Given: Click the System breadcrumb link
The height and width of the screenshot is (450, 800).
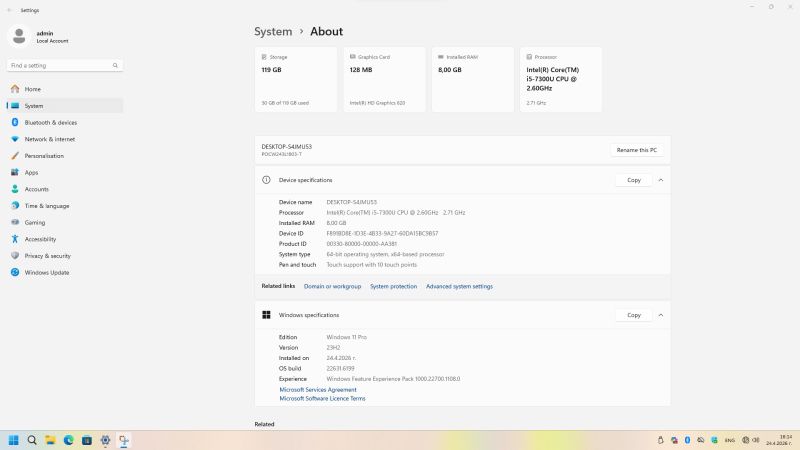Looking at the screenshot, I should point(273,32).
